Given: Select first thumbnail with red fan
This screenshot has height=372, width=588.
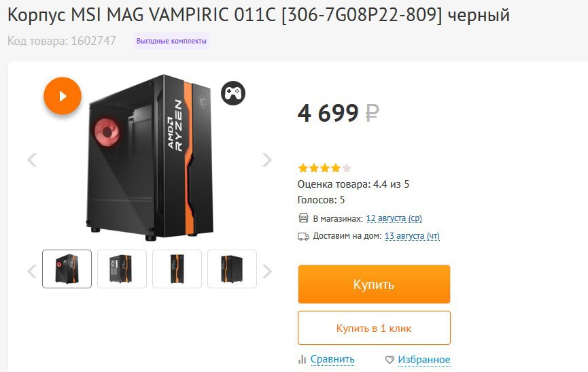Looking at the screenshot, I should click(67, 269).
